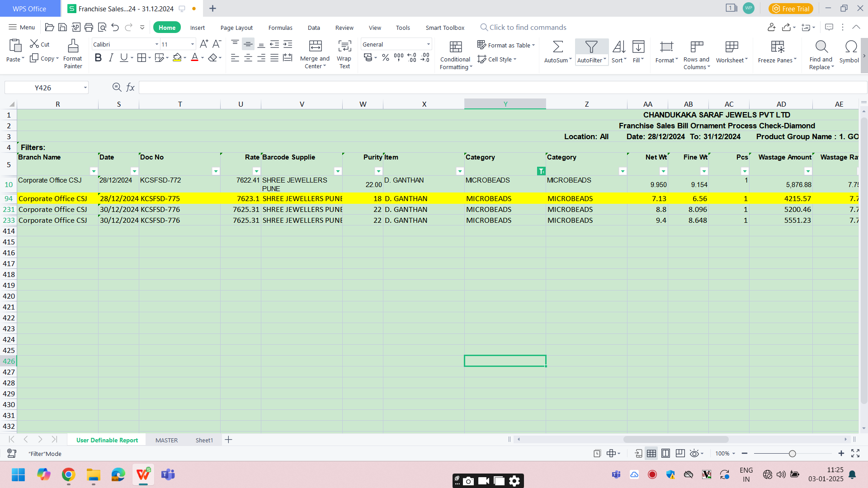Viewport: 868px width, 488px height.
Task: Click the font color A swatch
Action: pyautogui.click(x=195, y=57)
